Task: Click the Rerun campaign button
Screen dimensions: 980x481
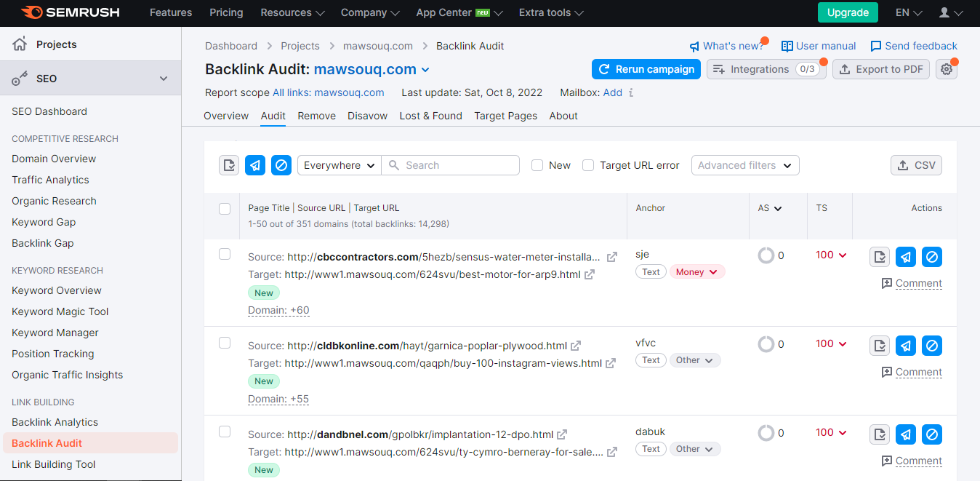Action: coord(646,69)
